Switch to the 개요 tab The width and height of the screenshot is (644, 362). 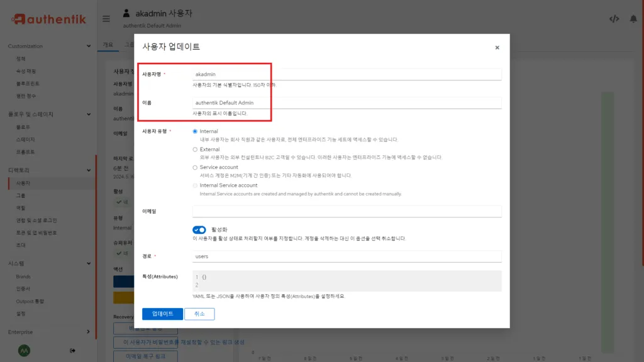[108, 45]
